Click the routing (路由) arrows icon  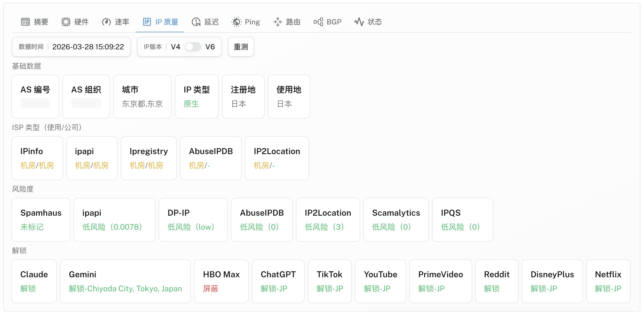coord(278,22)
